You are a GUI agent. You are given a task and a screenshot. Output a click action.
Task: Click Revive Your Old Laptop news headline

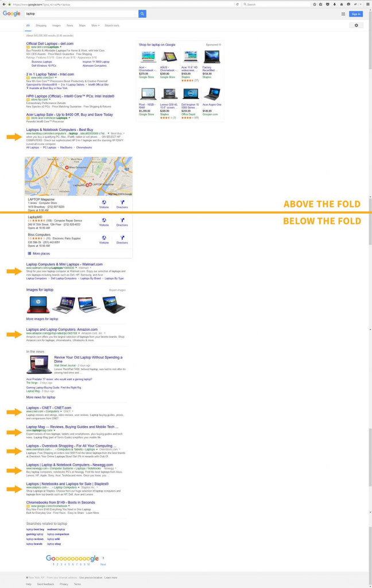(88, 359)
